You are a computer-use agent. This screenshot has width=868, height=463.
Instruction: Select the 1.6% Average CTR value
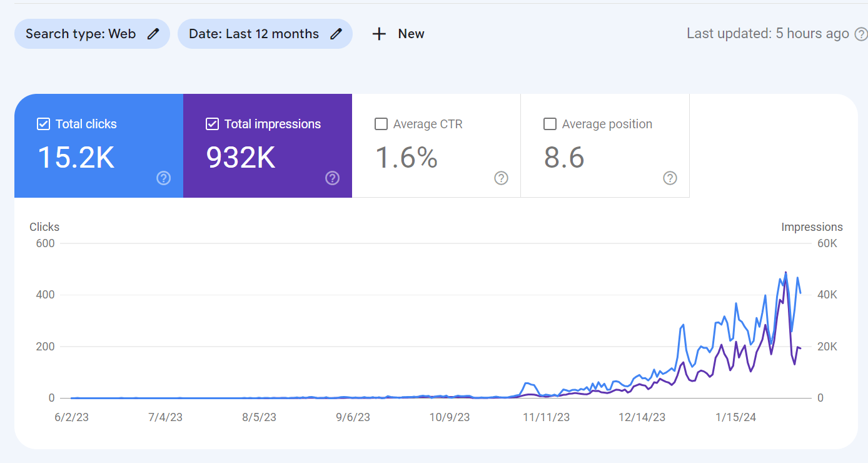[x=406, y=157]
